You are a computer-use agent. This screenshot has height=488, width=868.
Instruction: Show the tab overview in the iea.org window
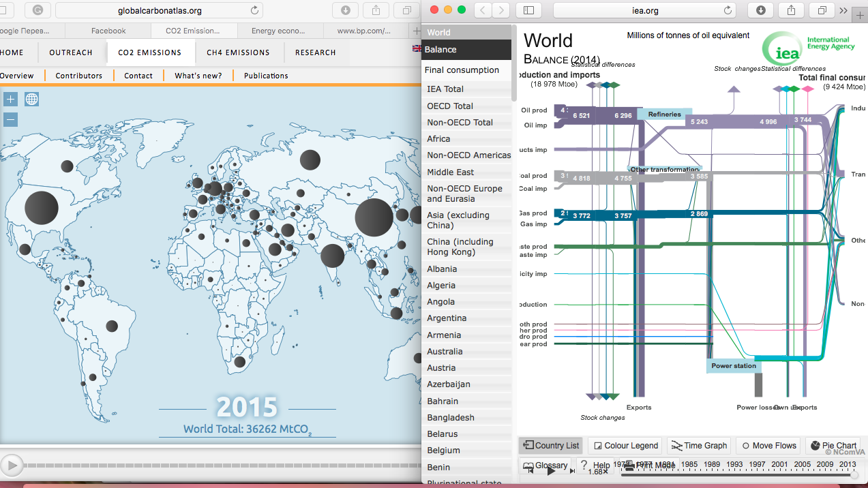pos(822,10)
